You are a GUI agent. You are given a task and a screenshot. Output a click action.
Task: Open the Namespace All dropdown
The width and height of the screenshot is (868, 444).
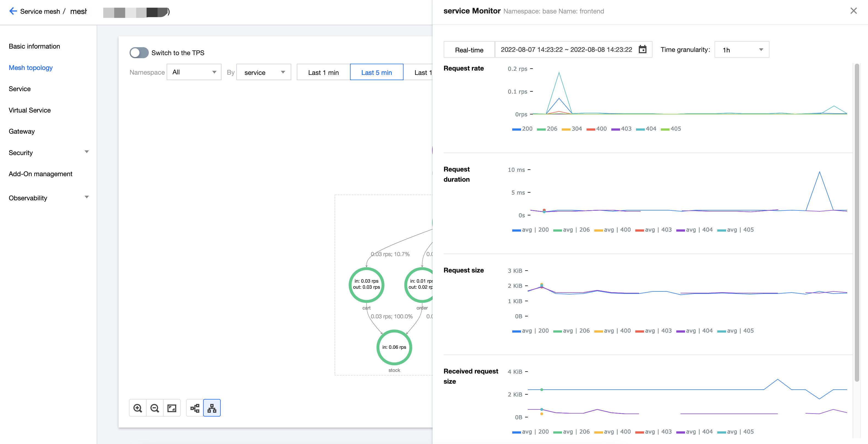coord(194,72)
